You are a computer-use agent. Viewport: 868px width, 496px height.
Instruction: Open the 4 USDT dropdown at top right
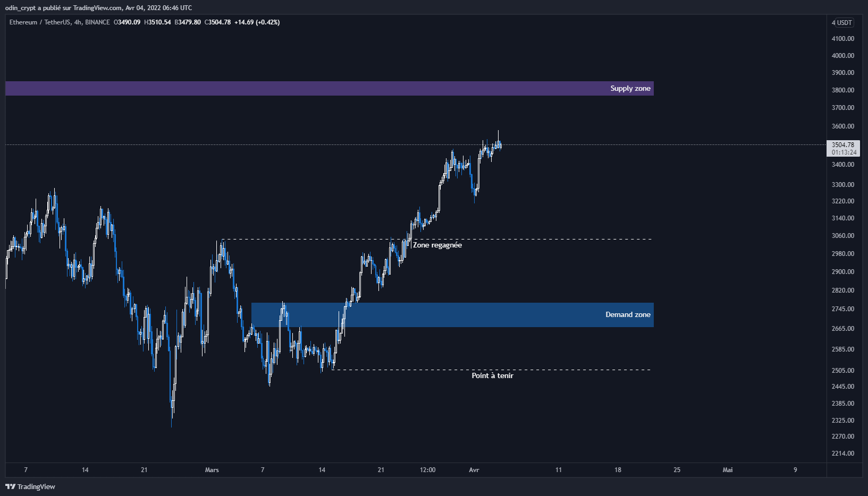pyautogui.click(x=841, y=22)
